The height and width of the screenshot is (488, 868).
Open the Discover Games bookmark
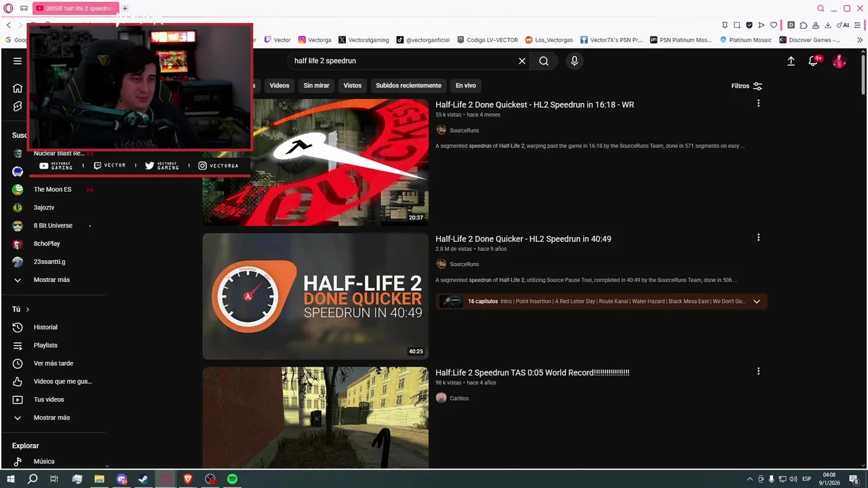point(810,40)
